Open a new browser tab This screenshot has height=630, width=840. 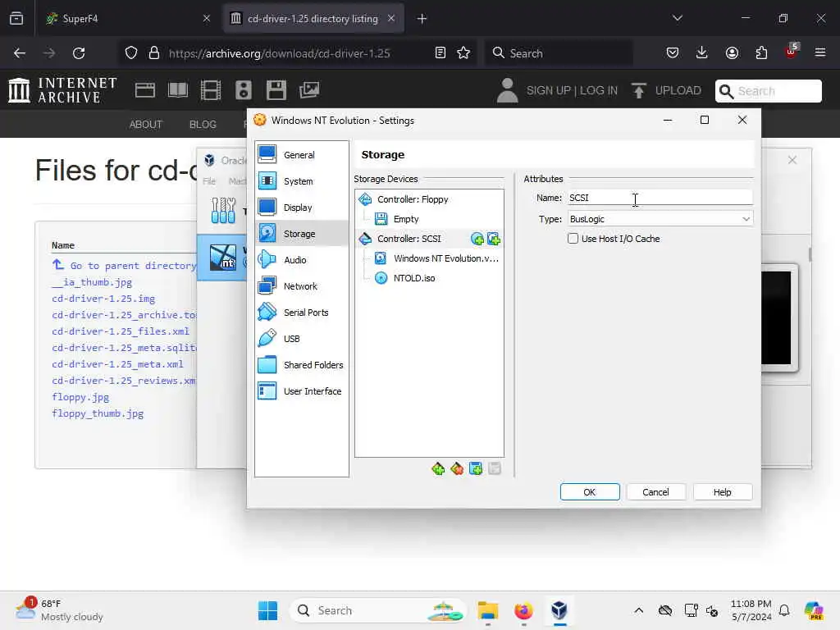422,19
